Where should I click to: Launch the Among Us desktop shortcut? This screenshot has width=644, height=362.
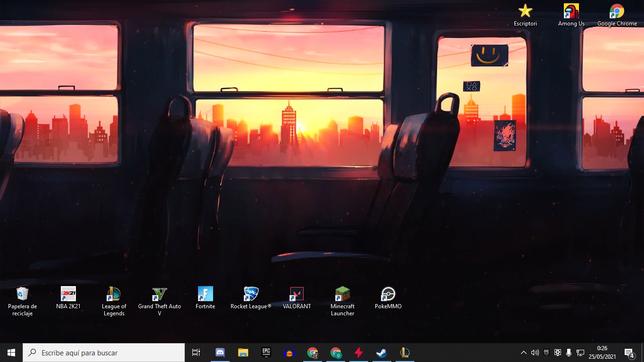point(571,15)
